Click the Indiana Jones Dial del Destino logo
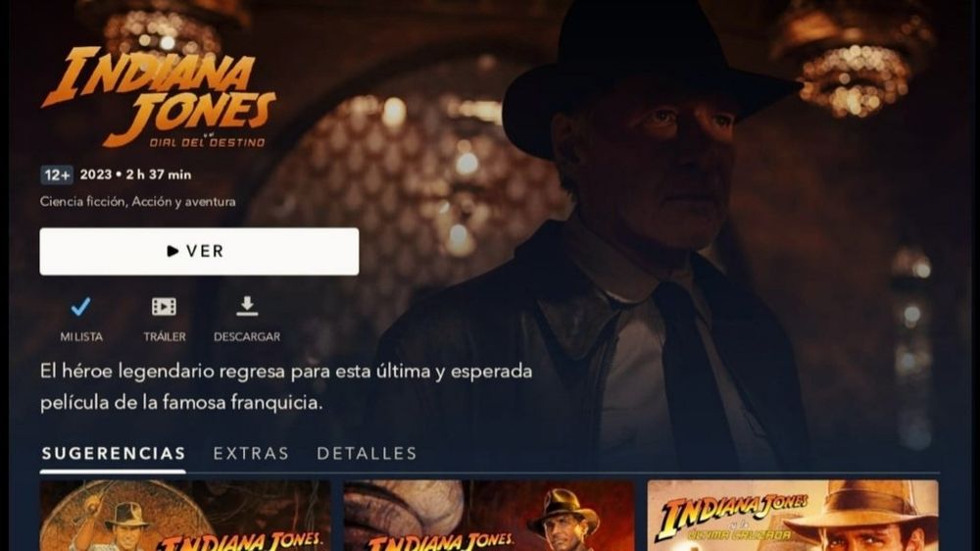The height and width of the screenshot is (551, 980). 159,97
